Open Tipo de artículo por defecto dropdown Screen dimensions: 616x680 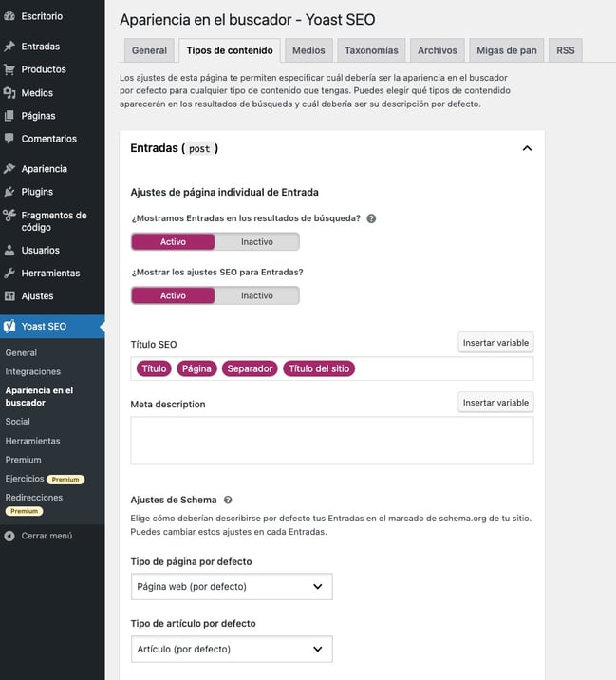[x=232, y=649]
